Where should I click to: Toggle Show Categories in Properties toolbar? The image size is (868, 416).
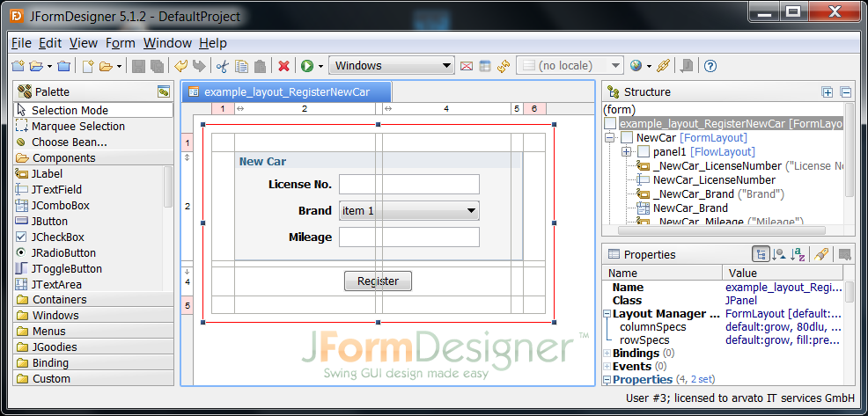(x=761, y=254)
